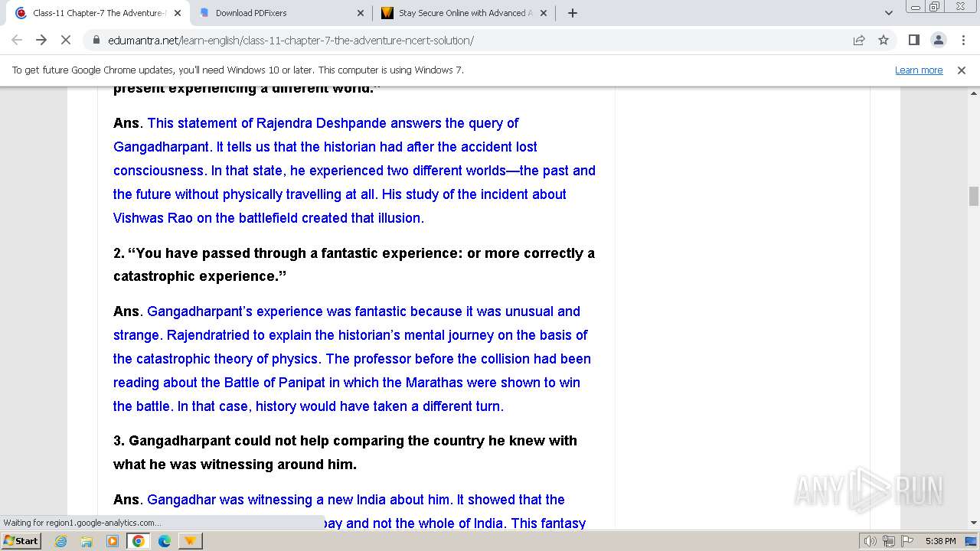Open Chrome profile avatar

click(x=938, y=40)
